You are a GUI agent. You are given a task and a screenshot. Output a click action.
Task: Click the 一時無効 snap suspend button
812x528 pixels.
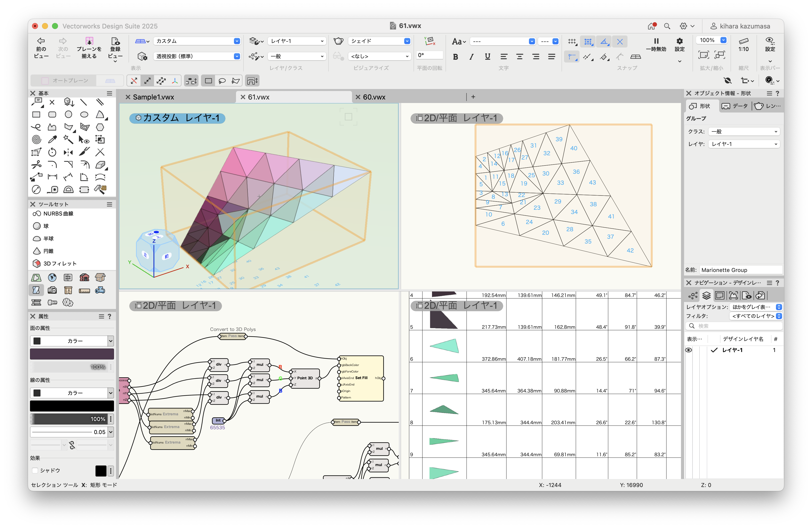[655, 44]
